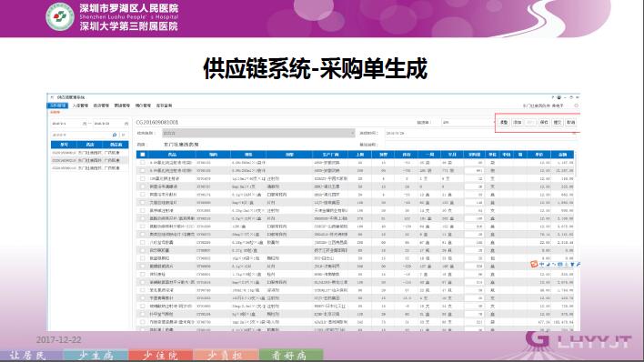The height and width of the screenshot is (362, 644).
Task: Click the greyed-out button left of 保存
Action: tap(530, 123)
